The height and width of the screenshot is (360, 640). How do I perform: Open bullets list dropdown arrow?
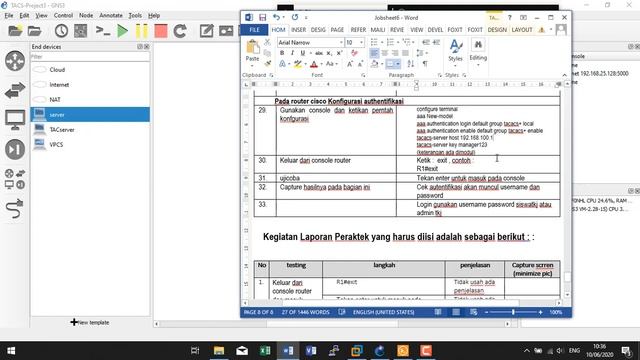[382, 42]
